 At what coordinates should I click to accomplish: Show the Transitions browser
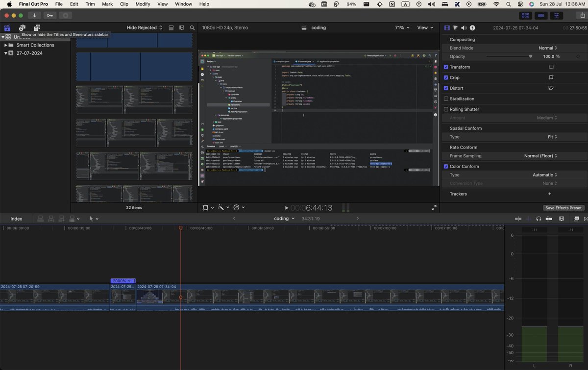[585, 219]
